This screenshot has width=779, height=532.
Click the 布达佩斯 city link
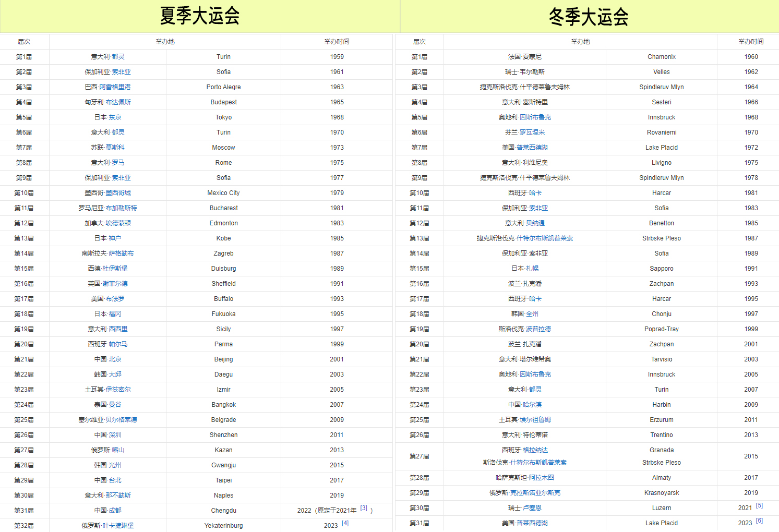[x=118, y=102]
